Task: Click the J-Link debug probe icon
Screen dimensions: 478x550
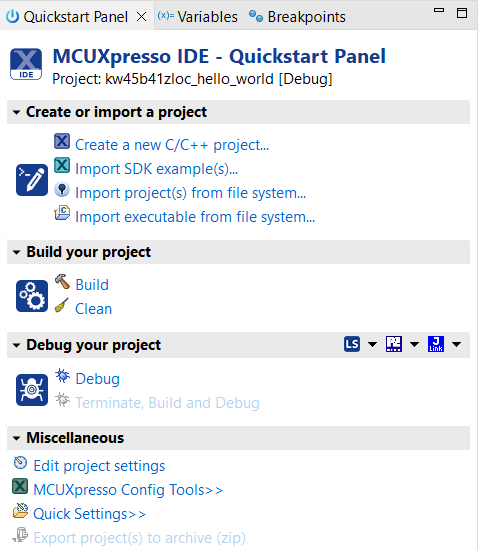Action: pos(436,344)
